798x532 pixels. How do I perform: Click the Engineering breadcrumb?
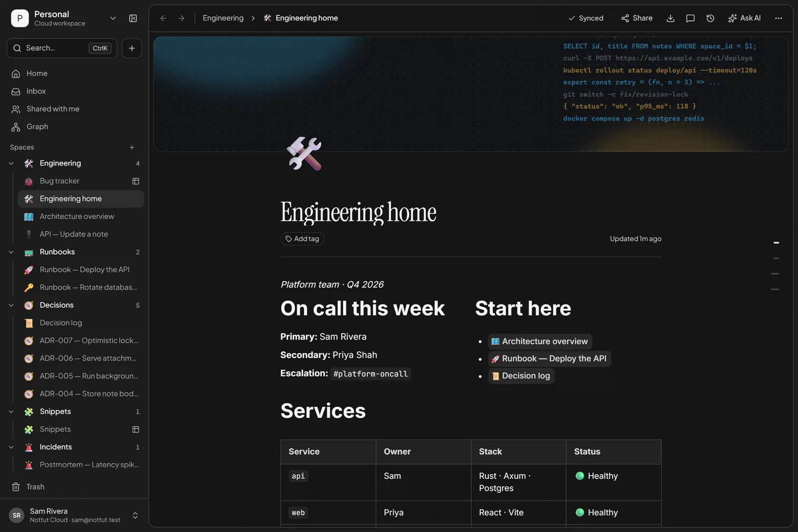coord(223,18)
